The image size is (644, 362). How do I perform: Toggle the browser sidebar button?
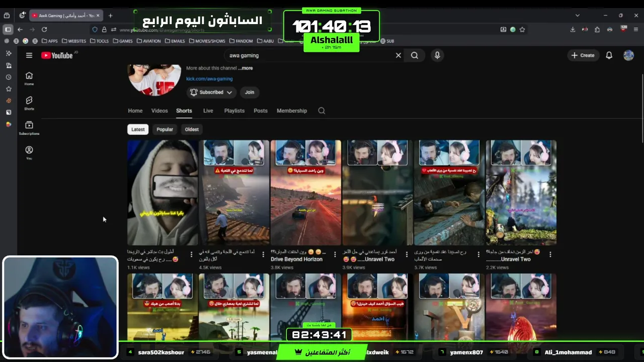click(x=8, y=30)
